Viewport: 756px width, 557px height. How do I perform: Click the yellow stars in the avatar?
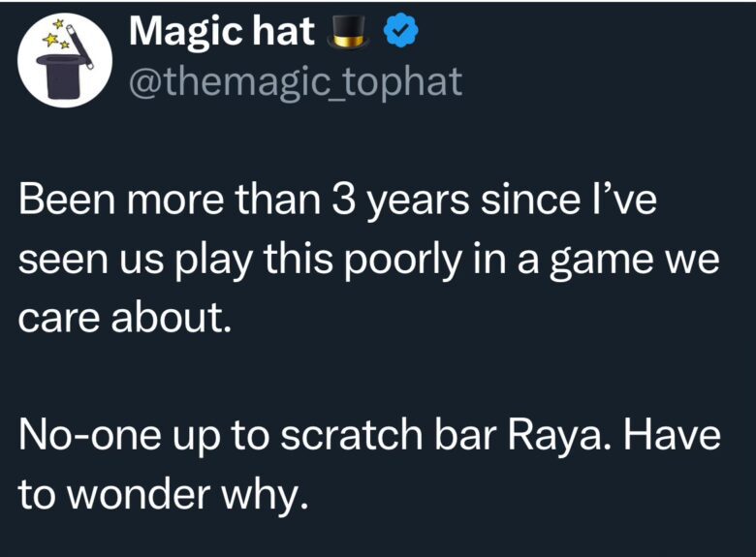click(x=50, y=40)
